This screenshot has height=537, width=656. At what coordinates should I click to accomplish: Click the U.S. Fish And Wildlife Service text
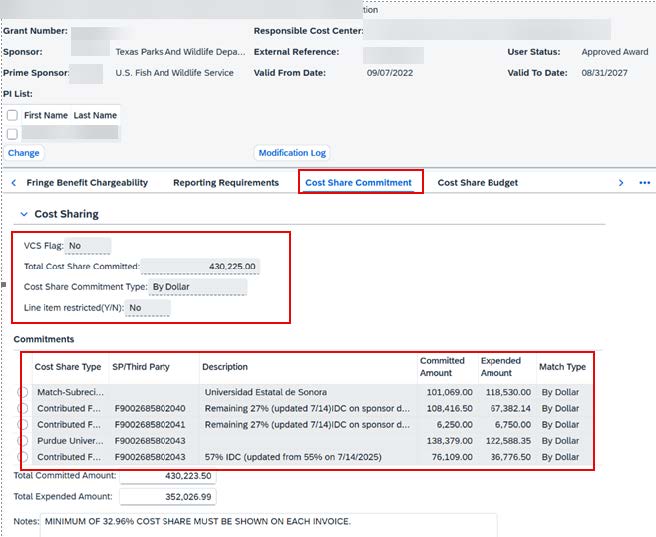(174, 73)
